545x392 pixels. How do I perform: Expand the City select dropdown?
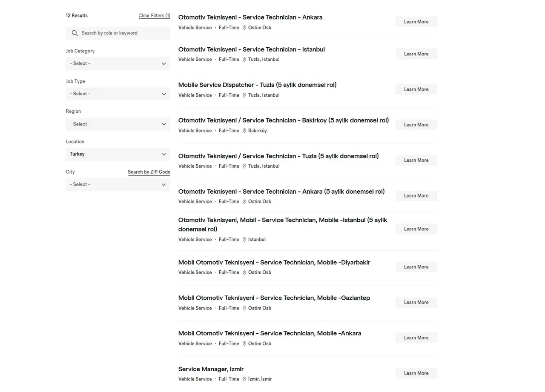click(x=118, y=184)
